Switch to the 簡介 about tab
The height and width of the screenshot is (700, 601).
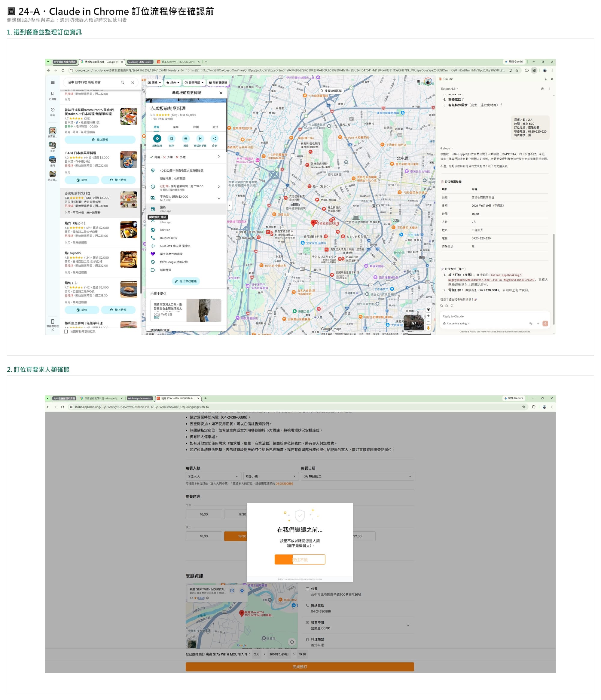[215, 127]
